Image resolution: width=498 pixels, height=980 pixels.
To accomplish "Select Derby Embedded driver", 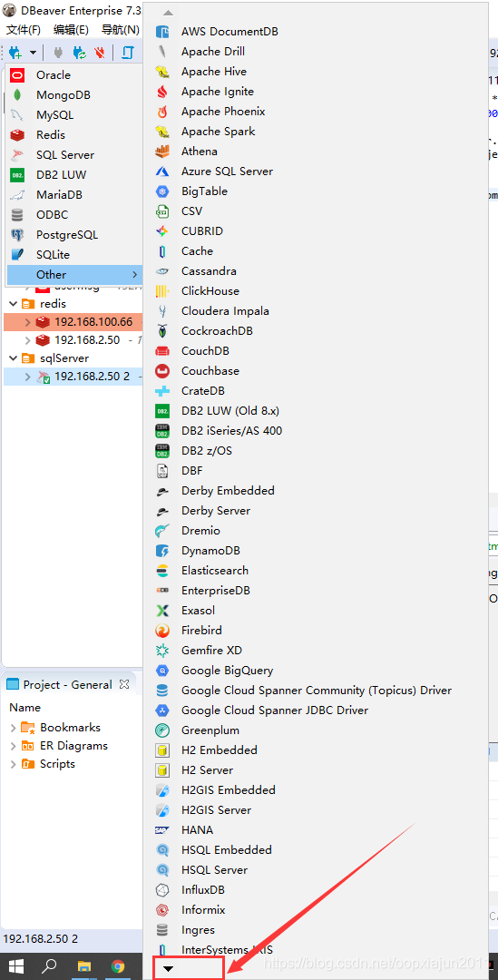I will click(317, 491).
